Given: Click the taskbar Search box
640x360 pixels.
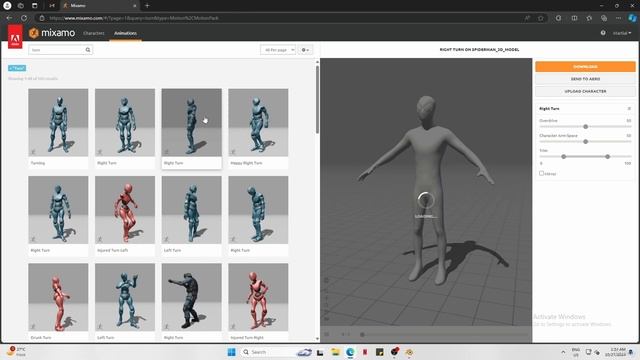Looking at the screenshot, I should 276,352.
